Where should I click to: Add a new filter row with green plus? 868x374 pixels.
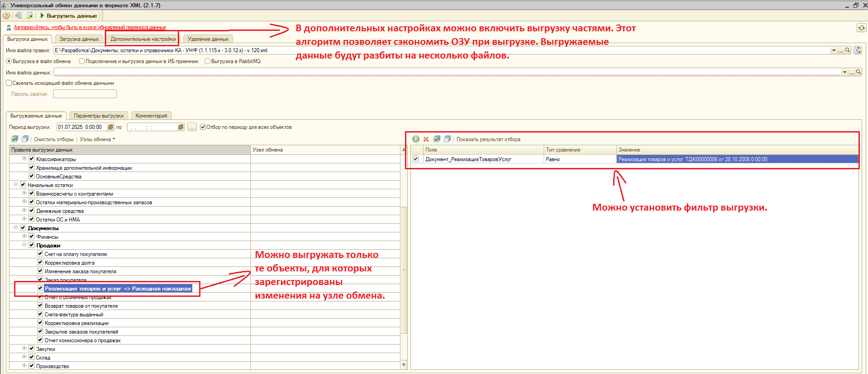(416, 139)
